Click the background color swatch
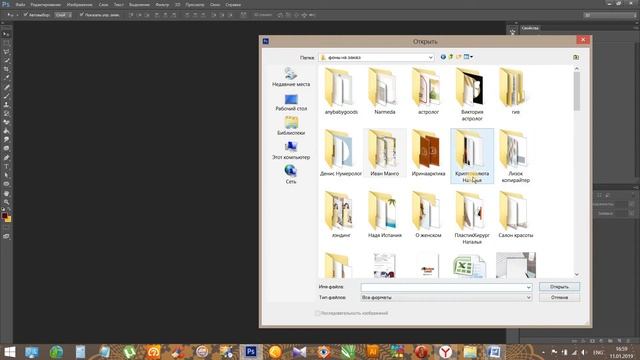The height and width of the screenshot is (360, 640). [x=9, y=219]
